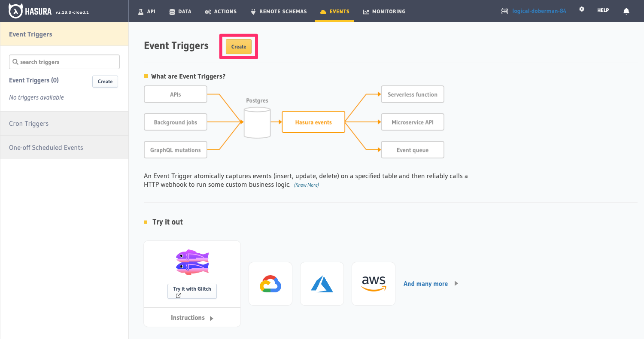Focus the search triggers input field
This screenshot has width=644, height=340.
click(x=64, y=62)
